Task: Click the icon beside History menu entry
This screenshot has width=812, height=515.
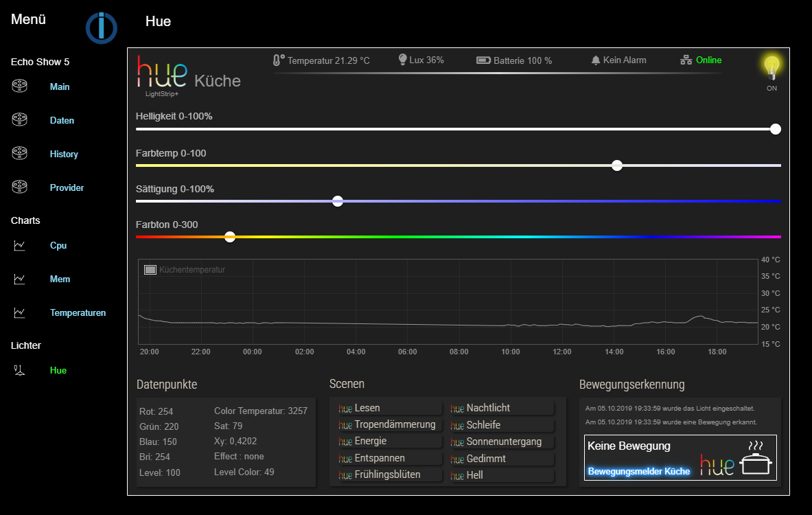Action: (20, 153)
